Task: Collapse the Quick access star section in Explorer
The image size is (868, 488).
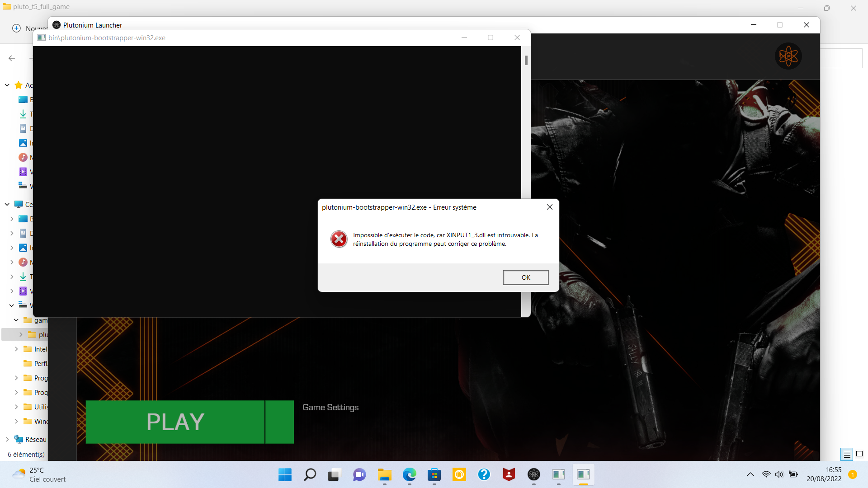Action: [x=7, y=85]
